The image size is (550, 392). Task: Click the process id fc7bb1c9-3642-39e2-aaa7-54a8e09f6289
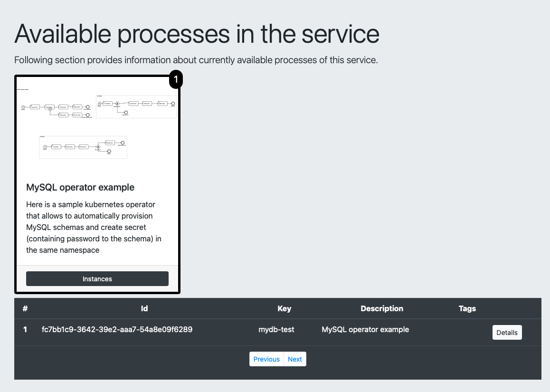pos(117,330)
